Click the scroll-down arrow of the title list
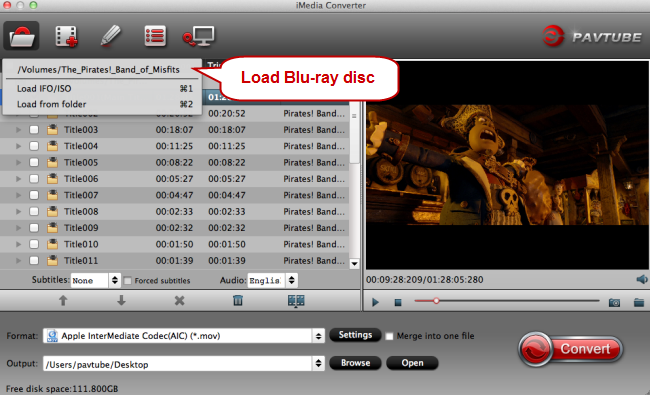650x395 pixels. coord(354,264)
